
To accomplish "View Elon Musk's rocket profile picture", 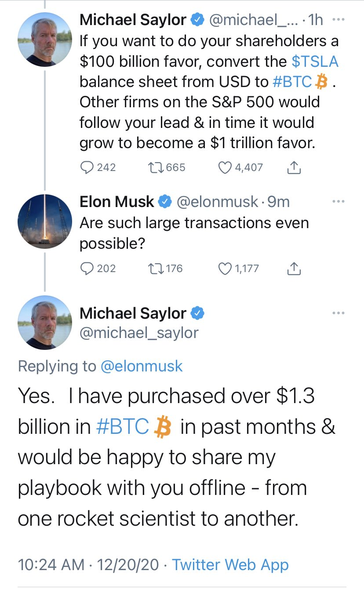I will click(x=44, y=221).
